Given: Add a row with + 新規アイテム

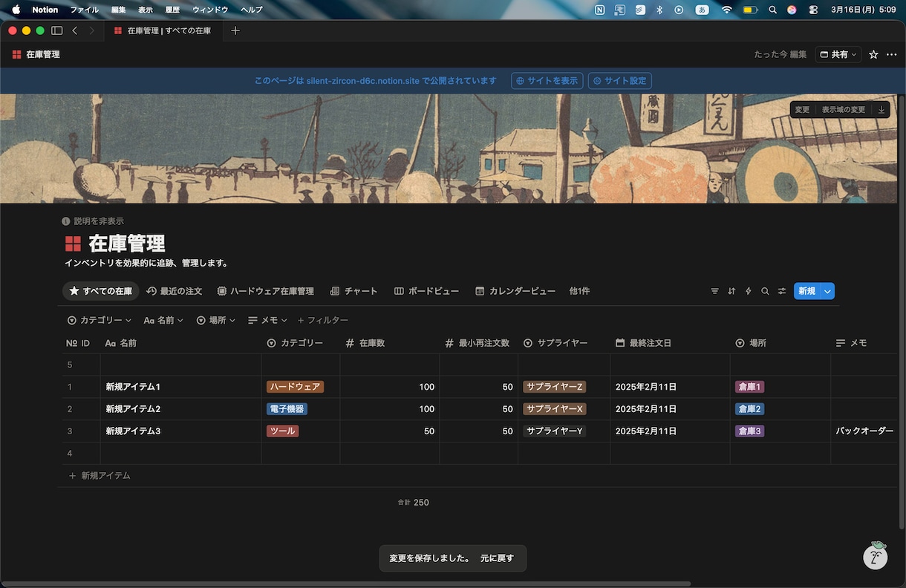Looking at the screenshot, I should coord(100,475).
